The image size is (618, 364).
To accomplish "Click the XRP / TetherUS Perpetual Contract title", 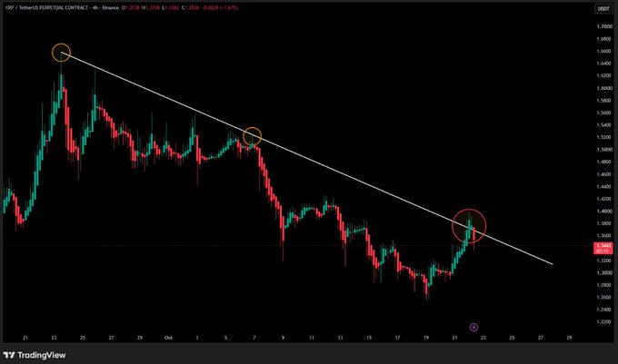I will (46, 7).
